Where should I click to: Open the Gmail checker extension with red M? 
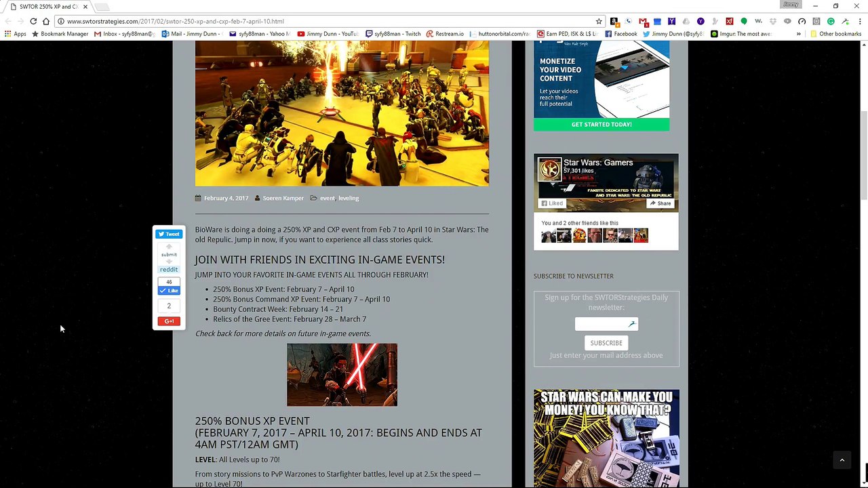pos(643,21)
